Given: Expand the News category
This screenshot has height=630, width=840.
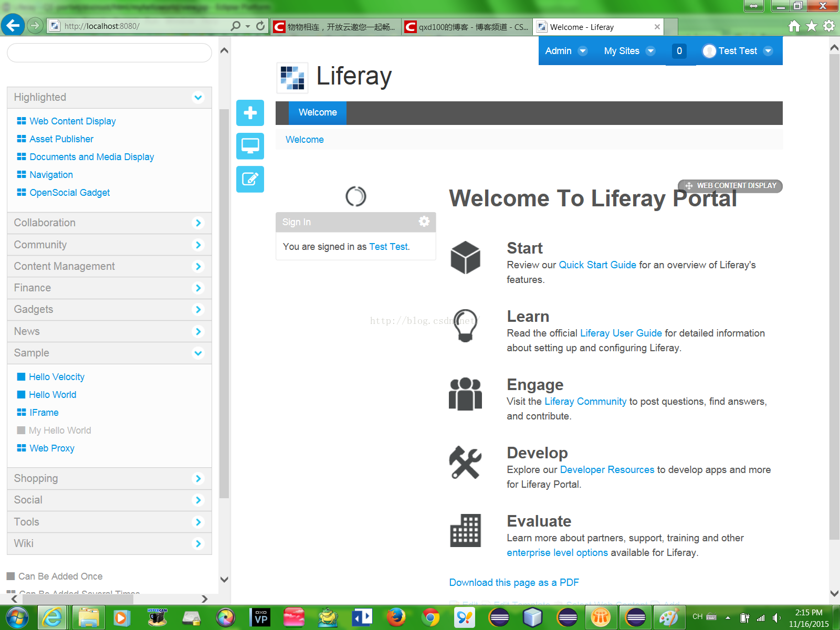Looking at the screenshot, I should pos(198,331).
